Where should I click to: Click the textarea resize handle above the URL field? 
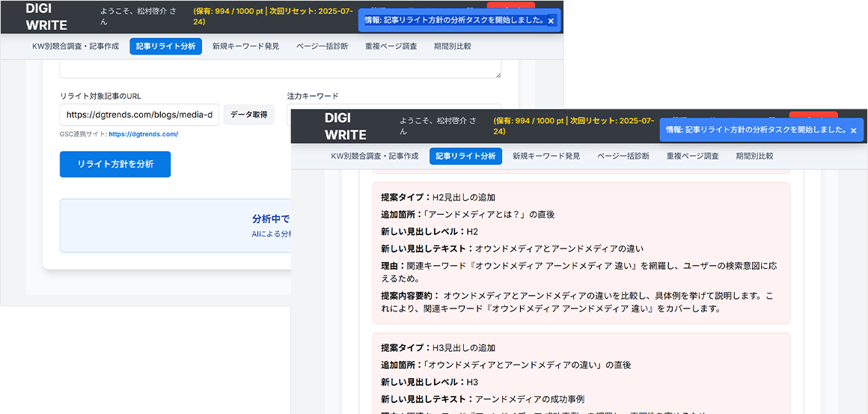point(498,74)
